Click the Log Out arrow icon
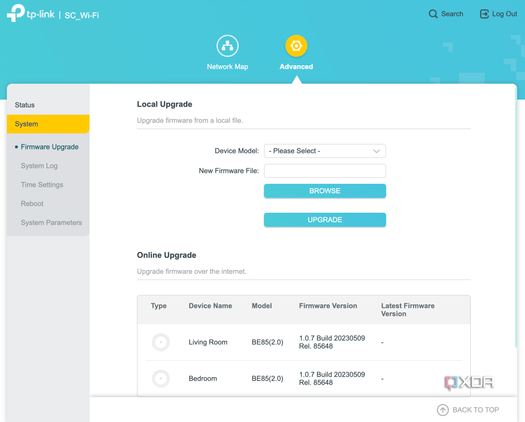Screen dimensions: 525x422 click(484, 14)
